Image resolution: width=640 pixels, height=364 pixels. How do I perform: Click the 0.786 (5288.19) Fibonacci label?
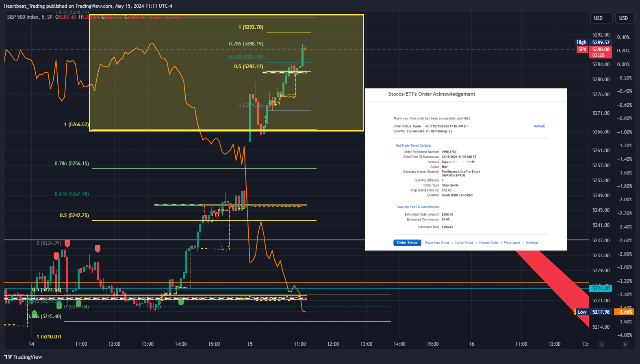(246, 44)
